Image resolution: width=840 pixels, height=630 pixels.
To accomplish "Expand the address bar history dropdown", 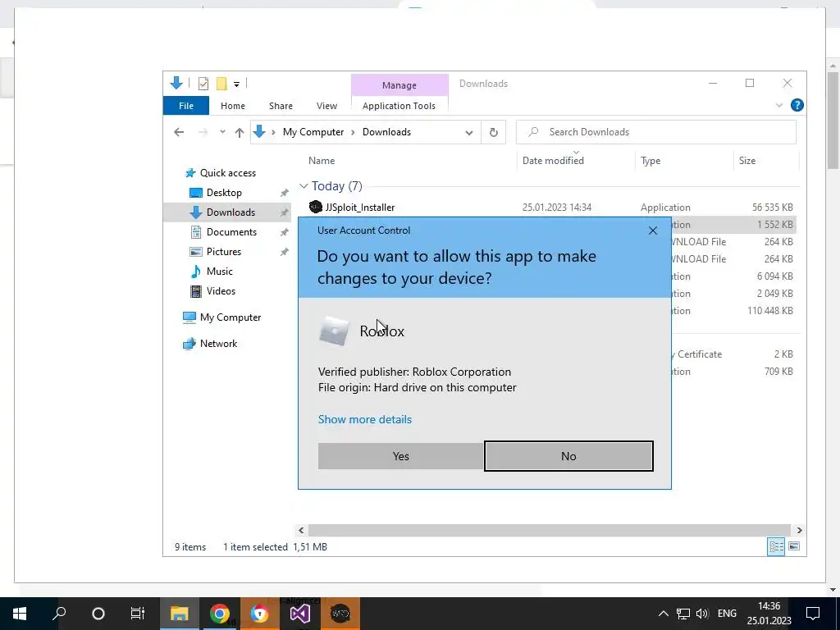I will [x=468, y=132].
